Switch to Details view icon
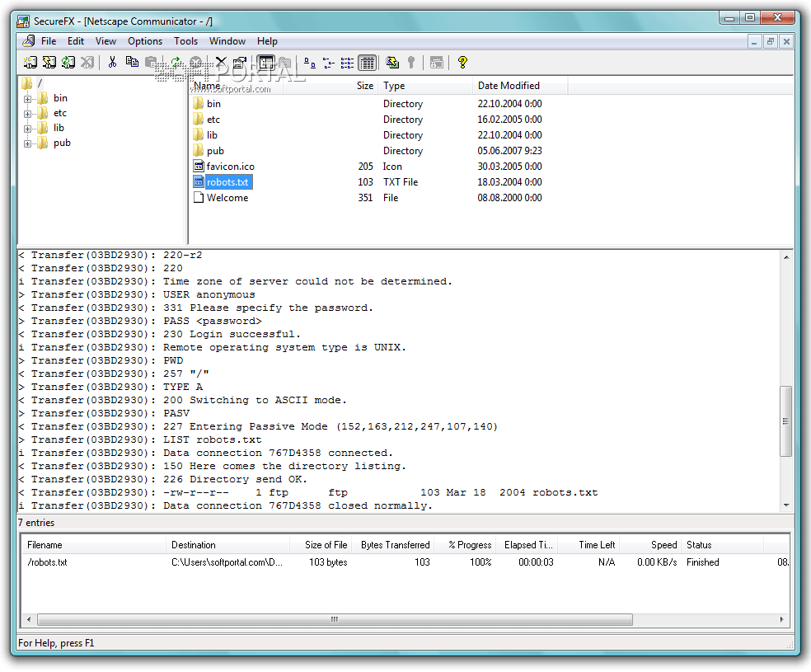Viewport: 811px width, 672px height. (x=368, y=63)
